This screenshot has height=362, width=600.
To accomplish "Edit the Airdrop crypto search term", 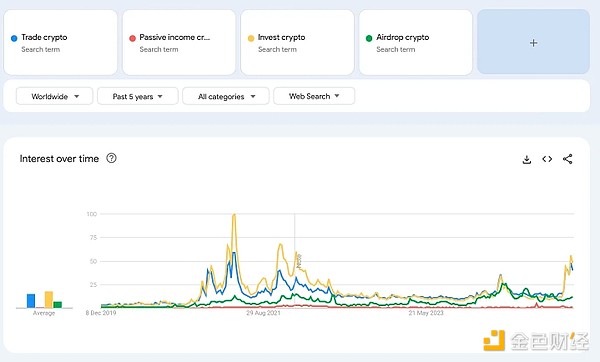I will click(x=403, y=38).
